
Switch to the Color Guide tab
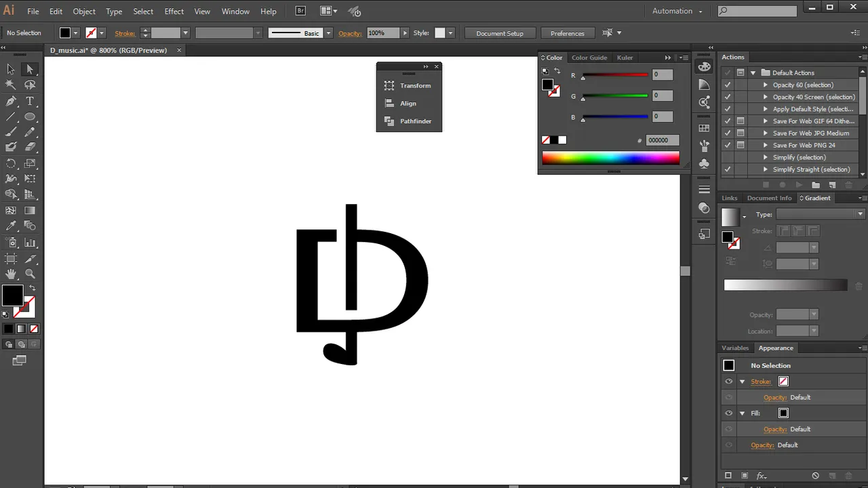(x=589, y=58)
